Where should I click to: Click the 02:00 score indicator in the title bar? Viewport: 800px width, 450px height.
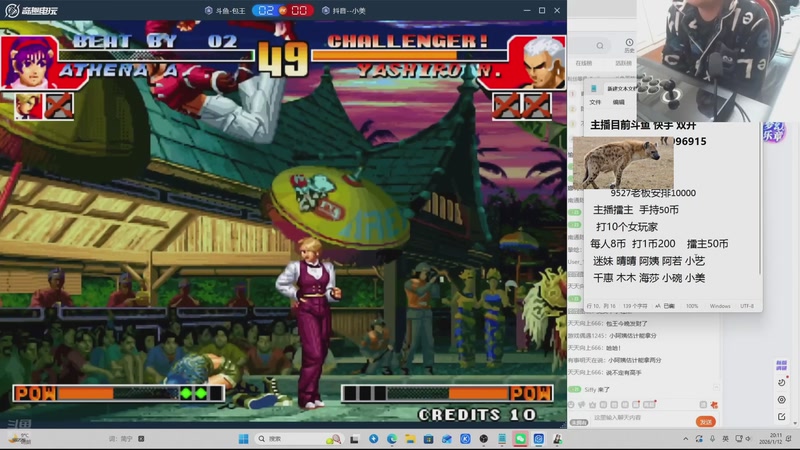[x=283, y=10]
